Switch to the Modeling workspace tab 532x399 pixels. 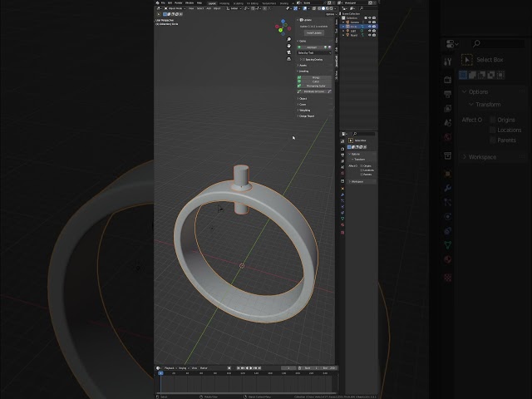click(224, 3)
